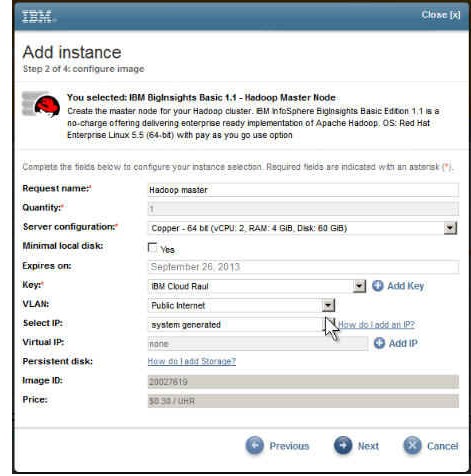Click the Server configuration label
This screenshot has height=476, width=471.
pos(70,227)
